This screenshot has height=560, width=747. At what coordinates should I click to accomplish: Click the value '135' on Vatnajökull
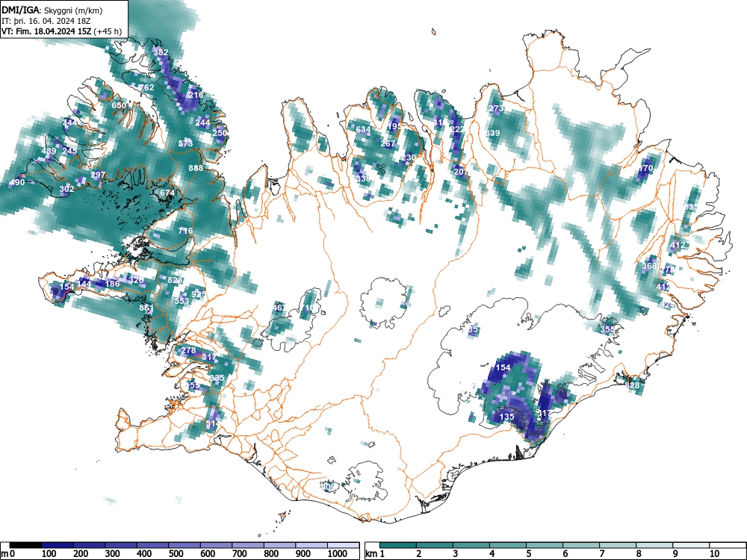[x=506, y=417]
